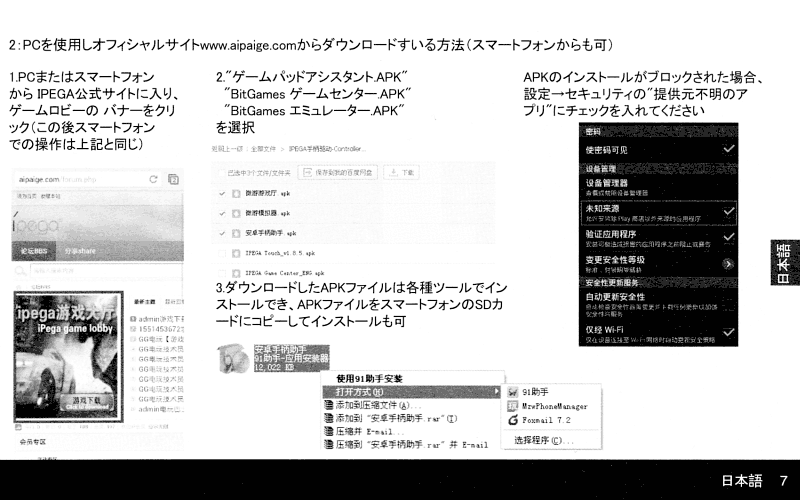800x500 pixels.
Task: Click the save to Baidu netdisk button
Action: (x=339, y=172)
